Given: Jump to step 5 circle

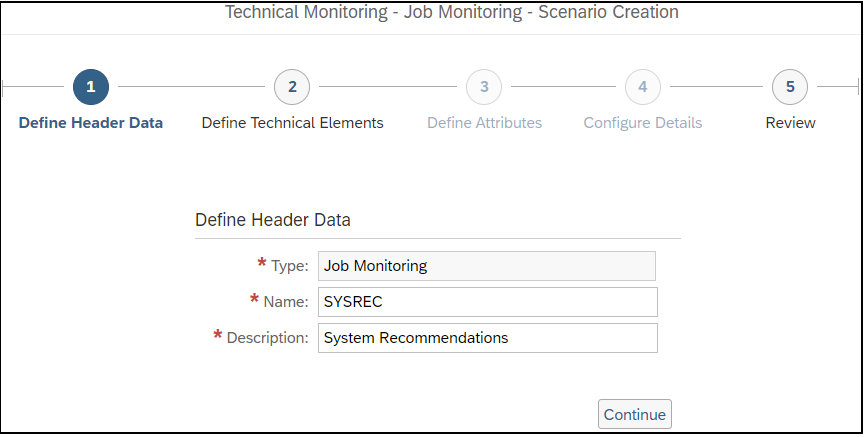Looking at the screenshot, I should tap(790, 87).
